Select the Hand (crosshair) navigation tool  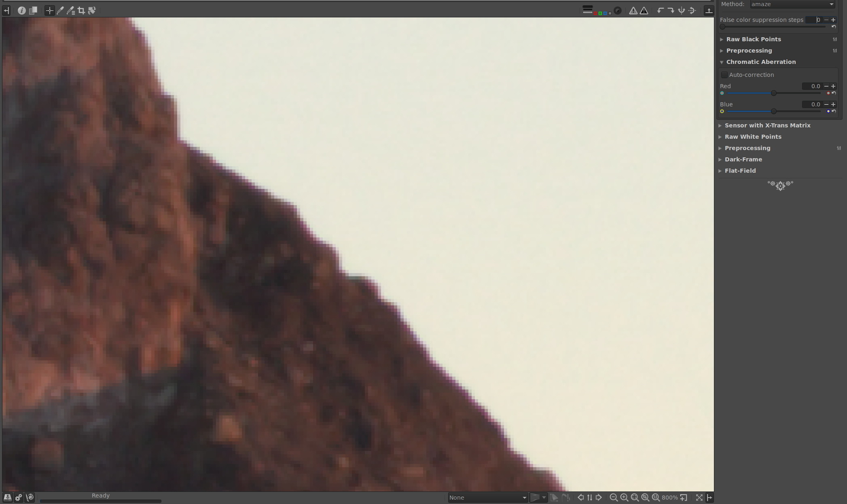tap(49, 11)
